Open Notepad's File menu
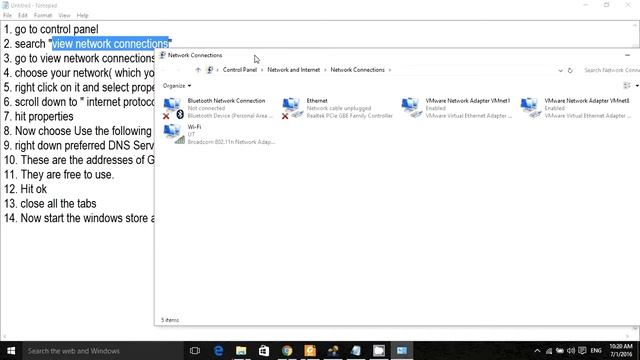640x360 pixels. tap(7, 16)
